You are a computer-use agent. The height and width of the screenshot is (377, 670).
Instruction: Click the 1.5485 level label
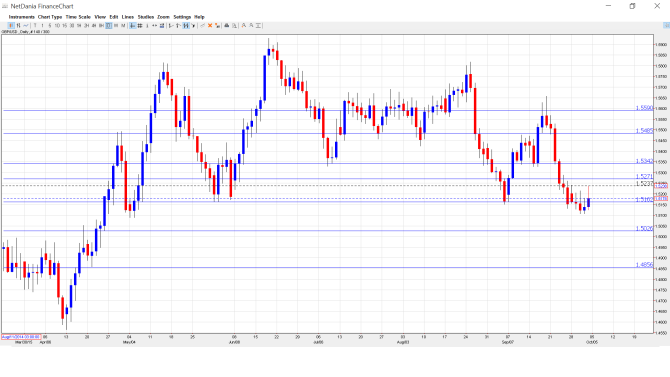(644, 131)
